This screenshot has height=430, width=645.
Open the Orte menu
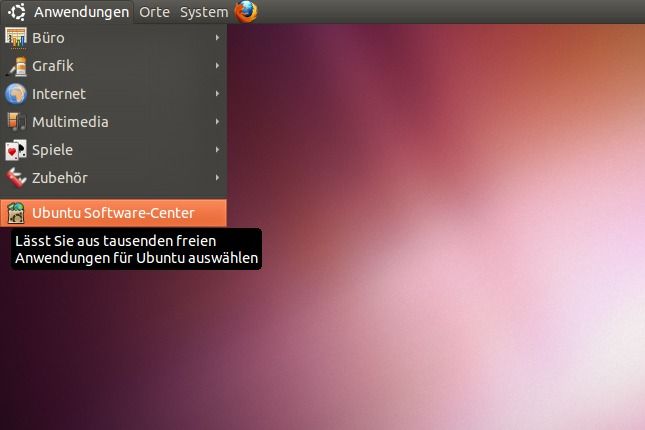click(154, 12)
